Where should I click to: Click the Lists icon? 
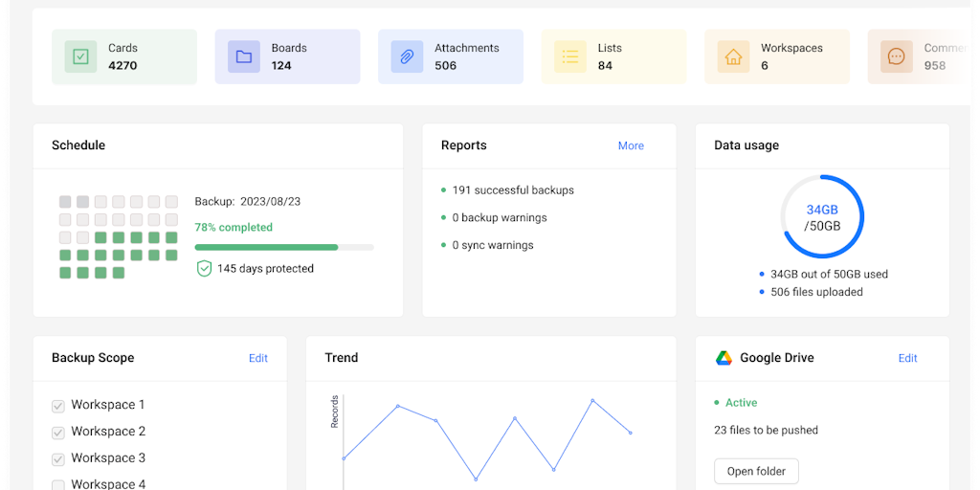click(570, 57)
